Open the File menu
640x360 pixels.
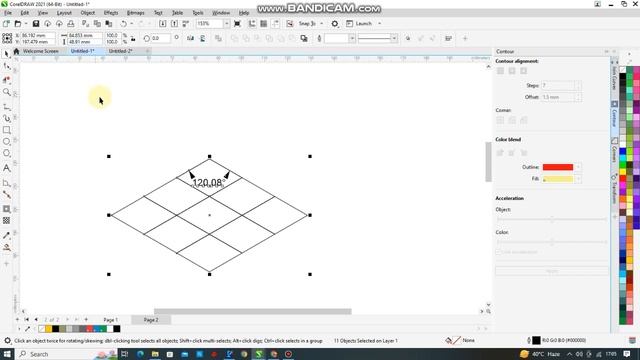[8, 13]
